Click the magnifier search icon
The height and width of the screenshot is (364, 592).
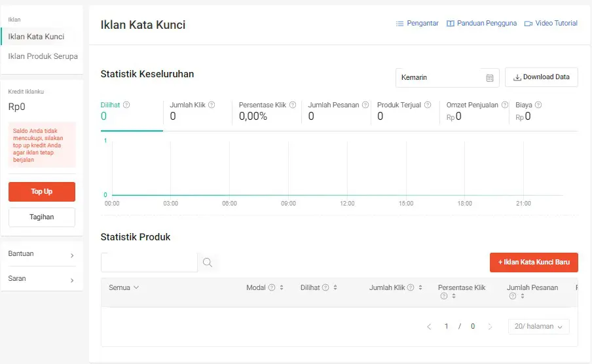[208, 263]
